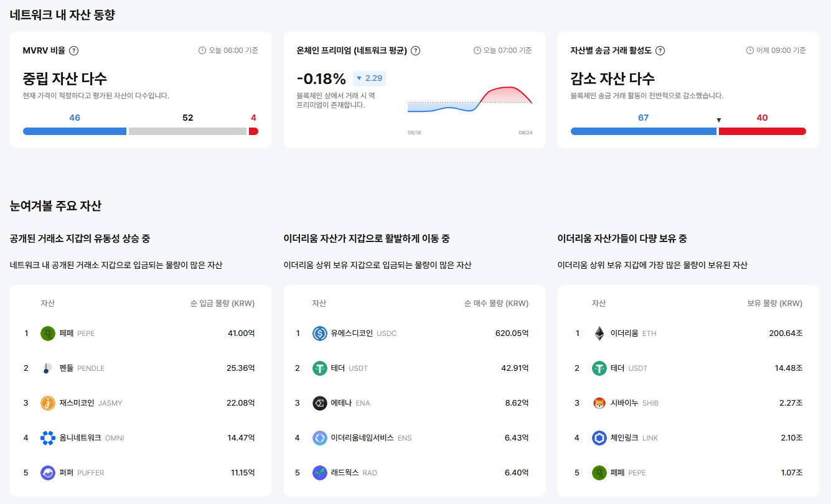Open the 시바이누 SHIB asset row
The width and height of the screenshot is (831, 504).
[x=688, y=403]
